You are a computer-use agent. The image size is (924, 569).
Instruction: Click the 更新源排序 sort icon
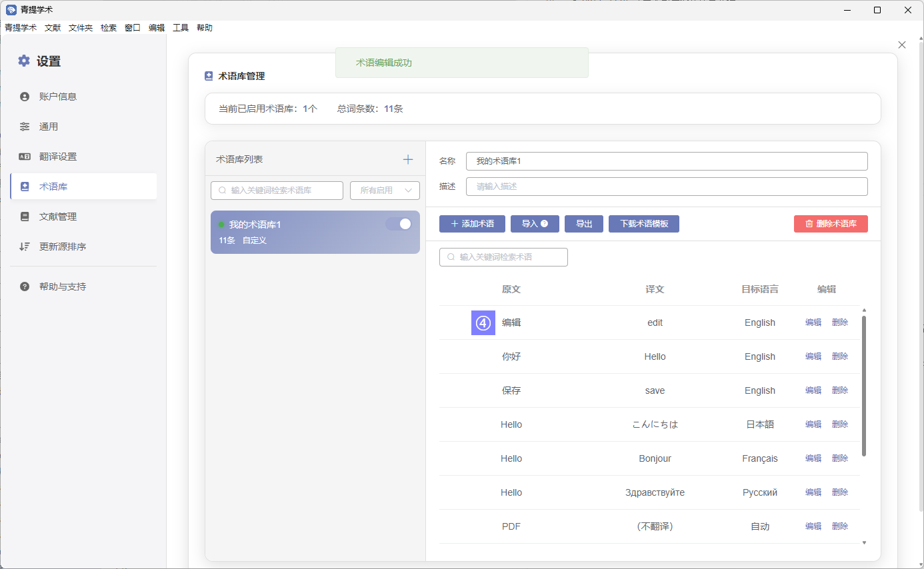pyautogui.click(x=25, y=247)
